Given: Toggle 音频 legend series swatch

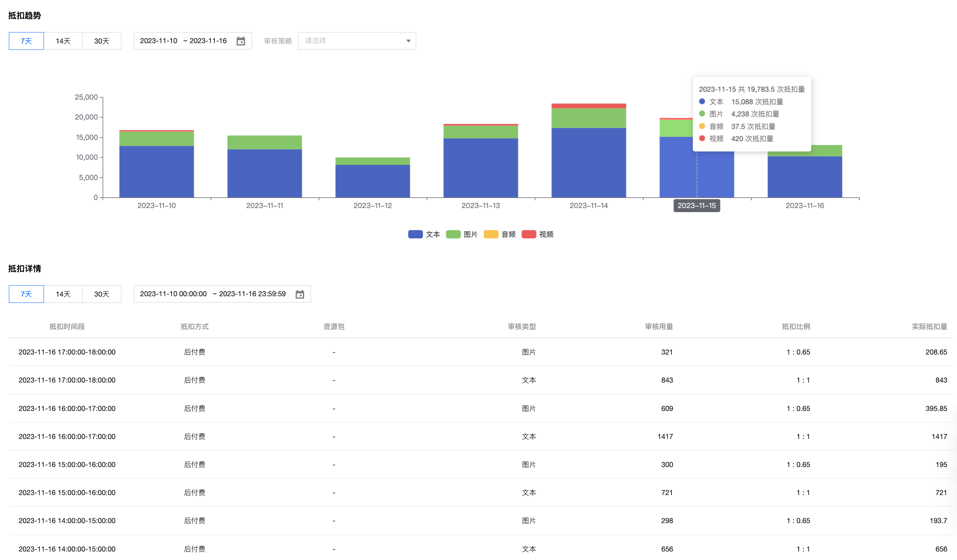Looking at the screenshot, I should click(x=491, y=235).
